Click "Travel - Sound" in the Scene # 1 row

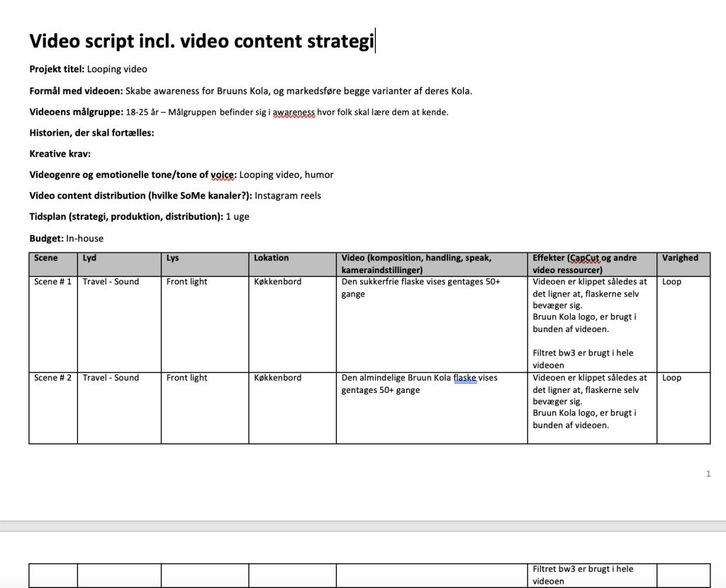click(111, 282)
